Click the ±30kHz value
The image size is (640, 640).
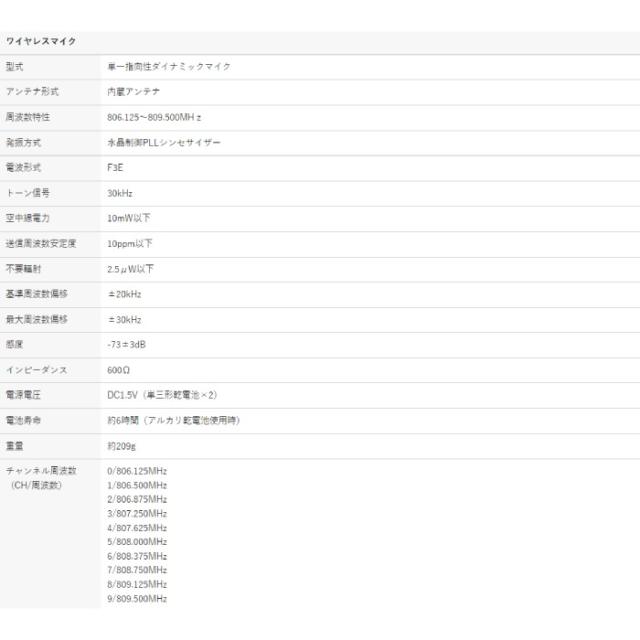point(124,320)
